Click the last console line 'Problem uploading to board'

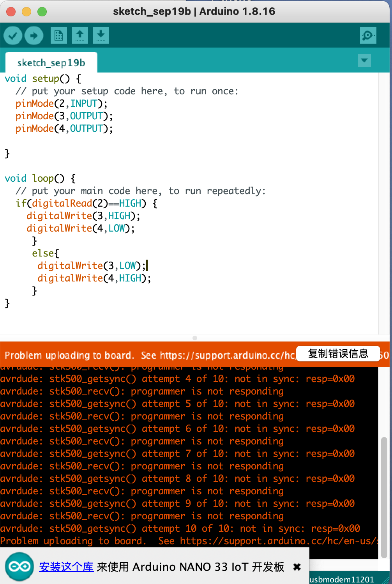click(189, 541)
